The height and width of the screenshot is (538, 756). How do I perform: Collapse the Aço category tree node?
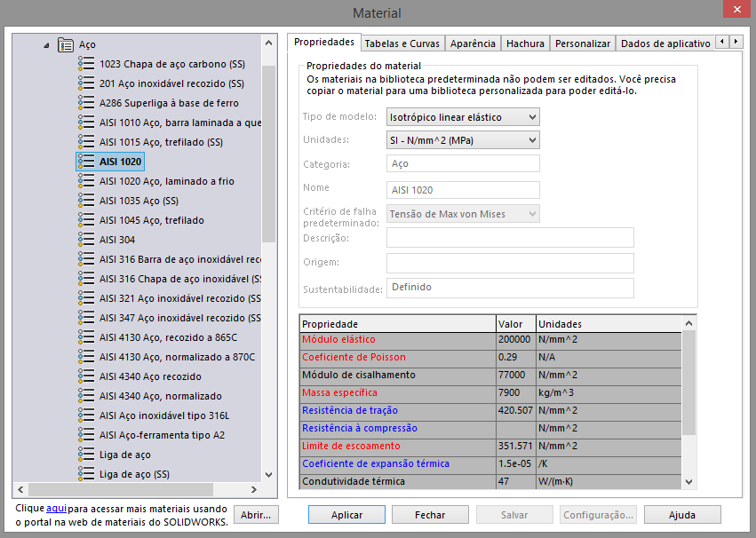pyautogui.click(x=46, y=44)
